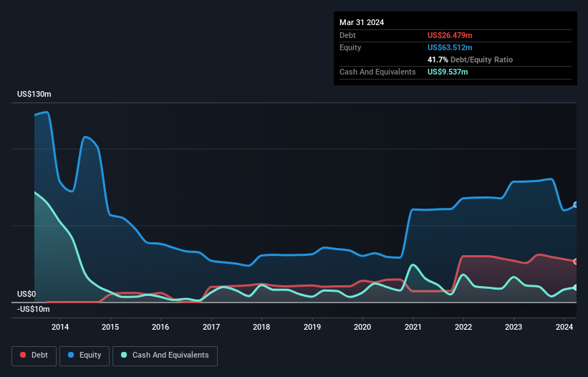Select the 2023 axis label
Screen dimensions: 588x377
coord(514,327)
